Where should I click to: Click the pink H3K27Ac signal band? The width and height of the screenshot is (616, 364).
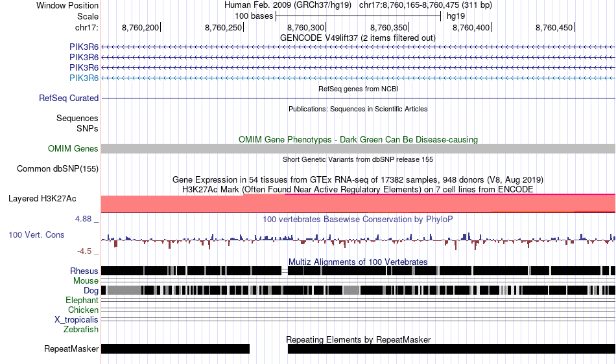pyautogui.click(x=359, y=203)
